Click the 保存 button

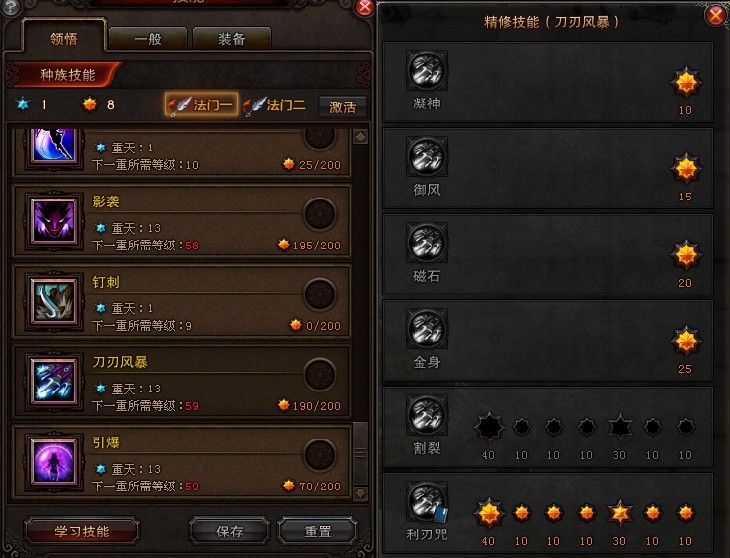point(230,531)
